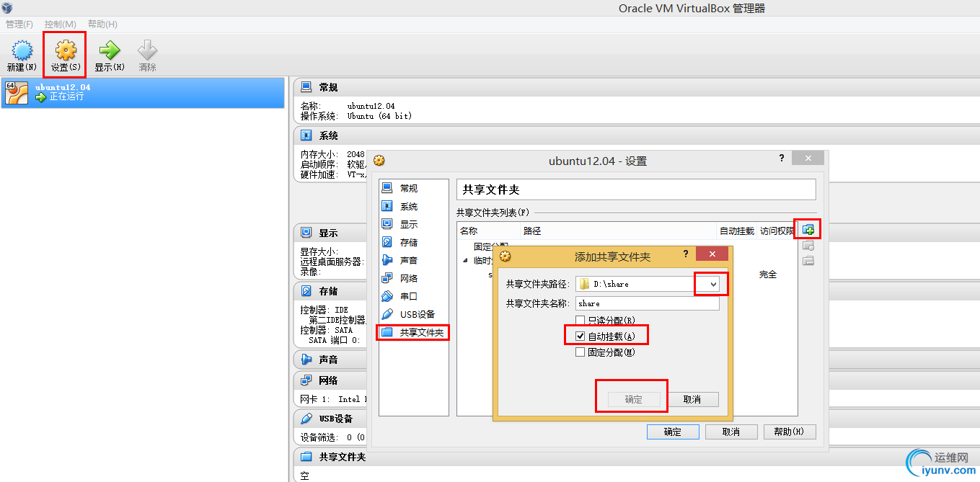Viewport: 980px width, 482px height.
Task: Close the Add Share dialog
Action: [712, 254]
